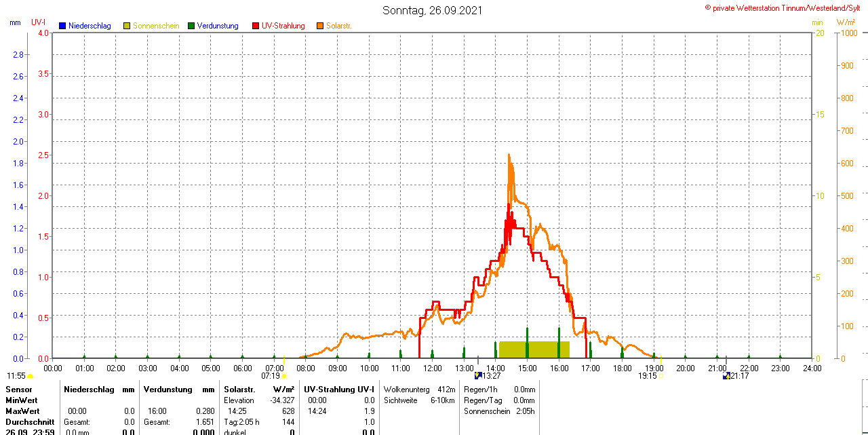This screenshot has width=868, height=435.
Task: Click the Sonntag, 26.09.2021 chart title
Action: tap(433, 10)
